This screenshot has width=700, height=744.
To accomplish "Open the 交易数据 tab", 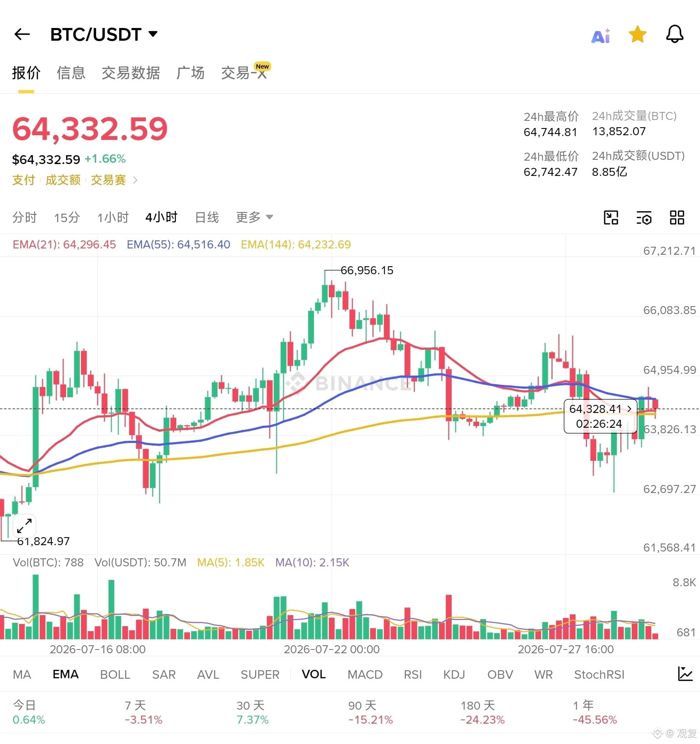I will [x=131, y=73].
